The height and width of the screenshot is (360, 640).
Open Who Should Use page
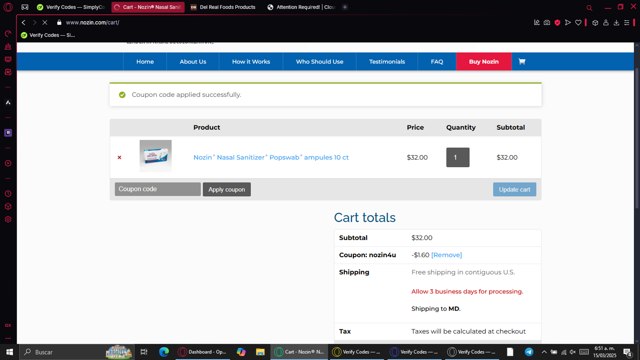(319, 62)
